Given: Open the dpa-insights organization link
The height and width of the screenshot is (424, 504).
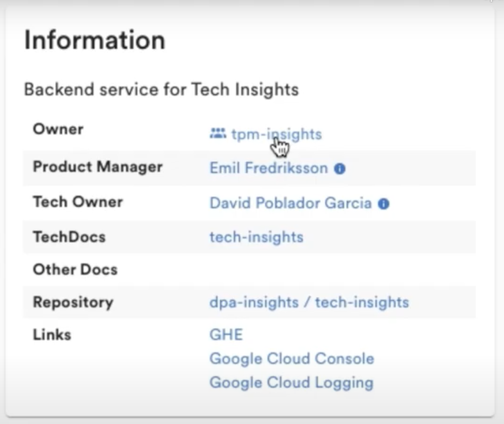Looking at the screenshot, I should pyautogui.click(x=254, y=302).
